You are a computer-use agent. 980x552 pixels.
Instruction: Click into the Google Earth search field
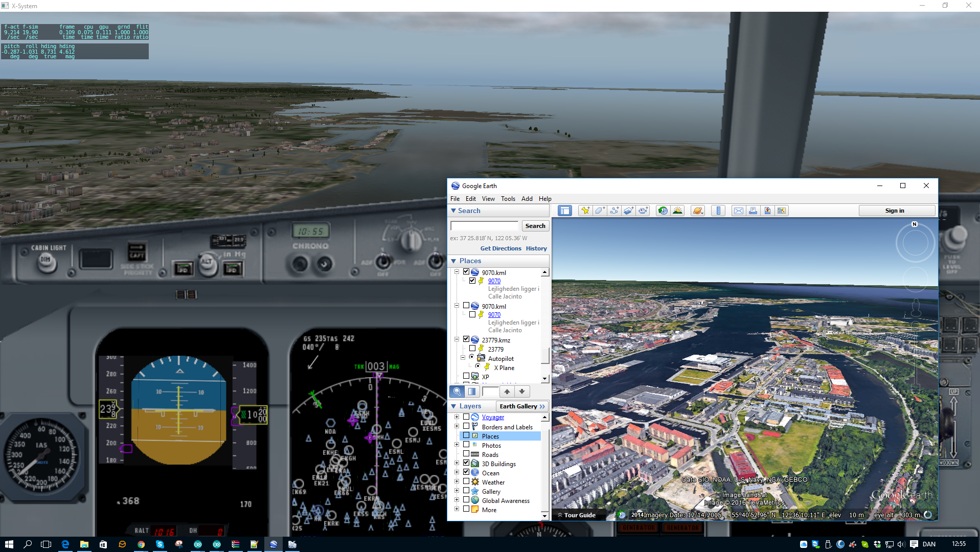click(485, 226)
